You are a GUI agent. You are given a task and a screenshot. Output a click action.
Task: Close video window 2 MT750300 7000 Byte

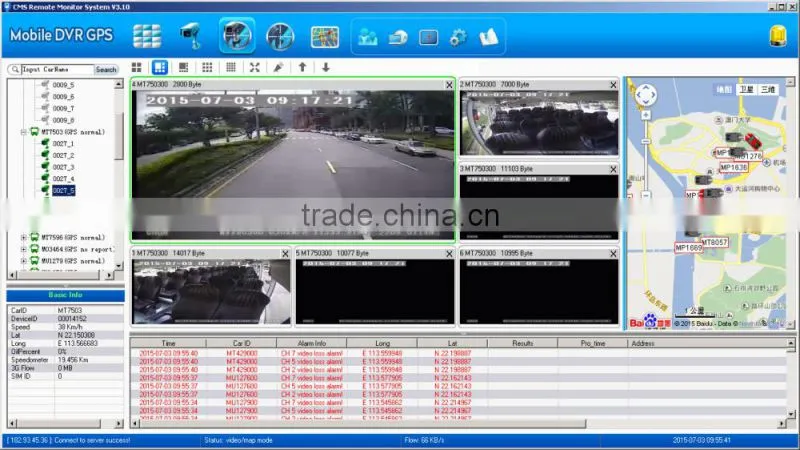(x=613, y=85)
